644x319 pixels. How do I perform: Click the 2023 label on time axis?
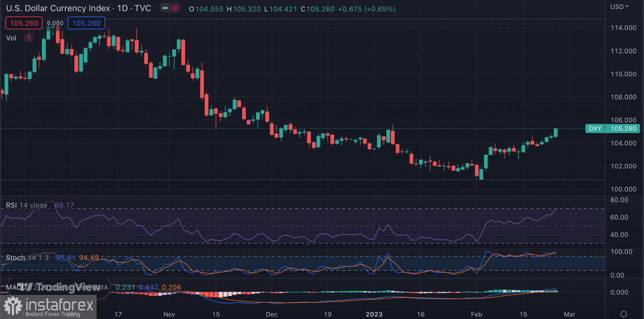(x=373, y=314)
